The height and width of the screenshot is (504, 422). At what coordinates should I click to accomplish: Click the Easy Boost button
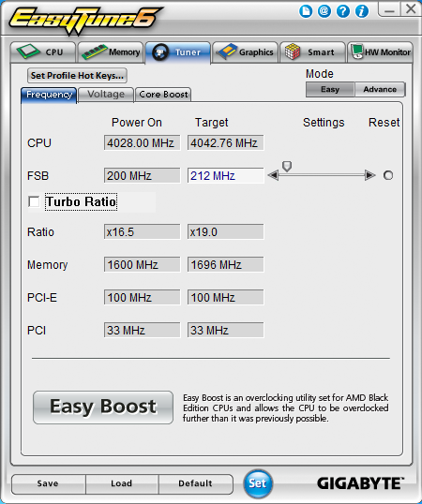tap(103, 408)
